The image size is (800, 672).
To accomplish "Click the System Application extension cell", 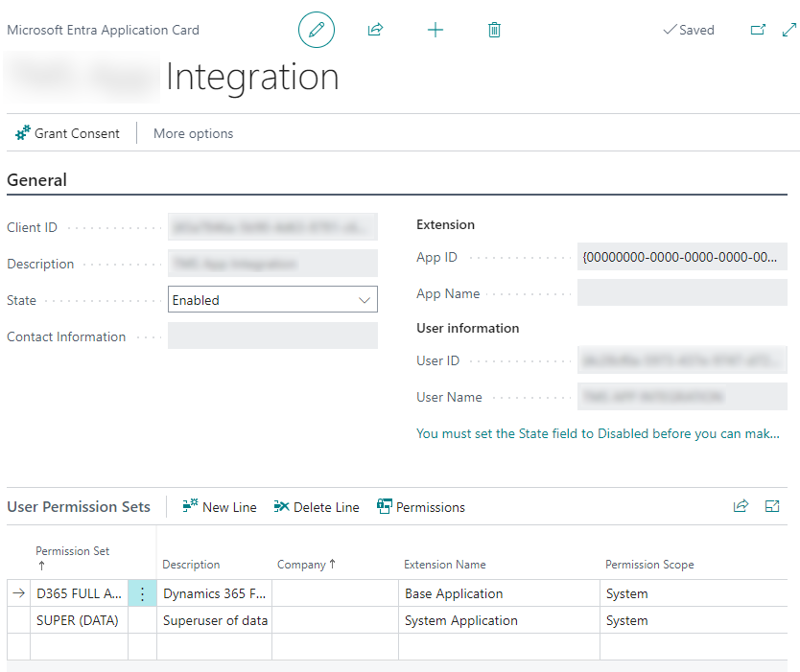I will pyautogui.click(x=499, y=620).
